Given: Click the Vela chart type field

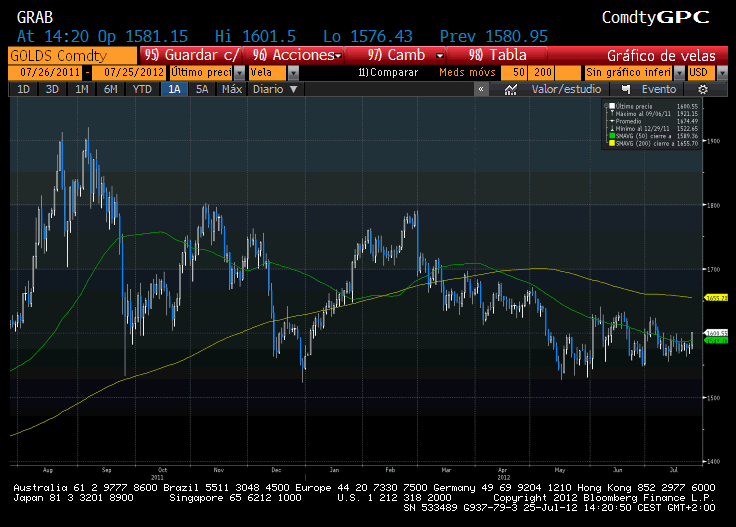Looking at the screenshot, I should pyautogui.click(x=268, y=73).
